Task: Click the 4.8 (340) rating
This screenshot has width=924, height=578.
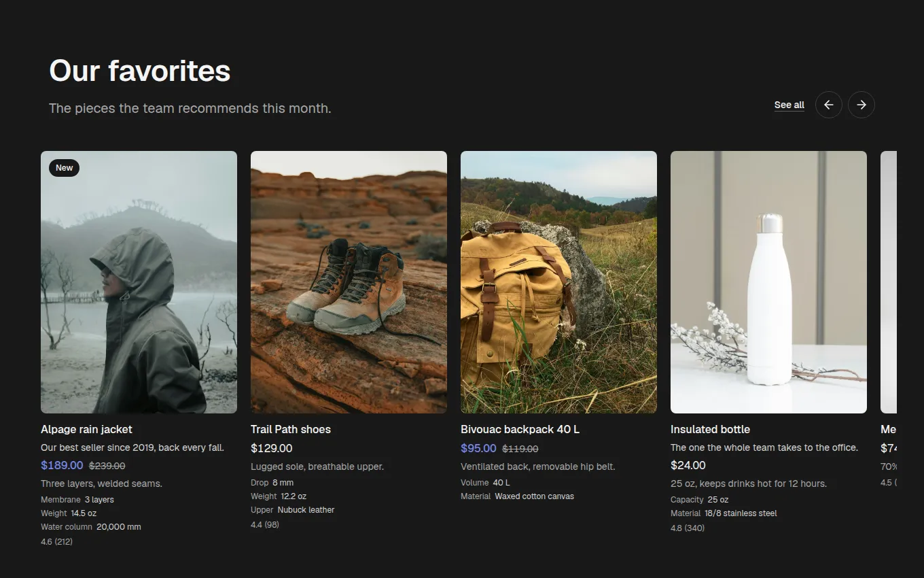Action: tap(688, 528)
